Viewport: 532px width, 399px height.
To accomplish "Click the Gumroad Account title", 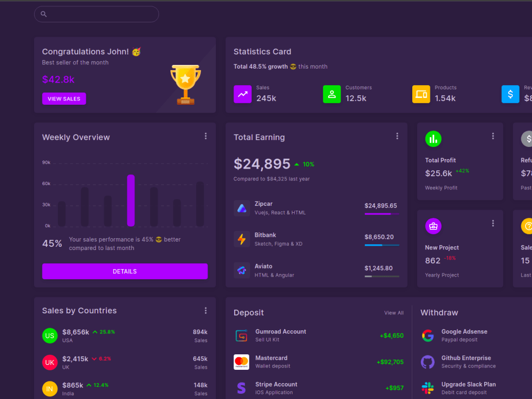I will click(280, 331).
